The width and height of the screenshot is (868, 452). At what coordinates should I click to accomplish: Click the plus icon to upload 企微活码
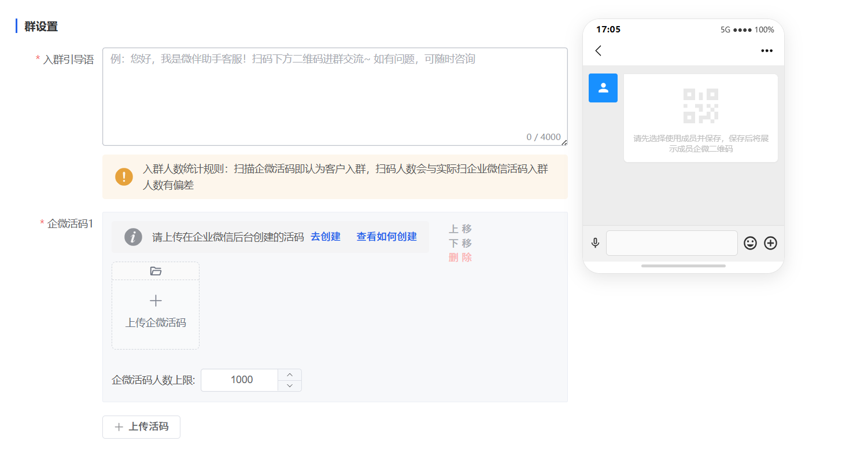click(156, 301)
